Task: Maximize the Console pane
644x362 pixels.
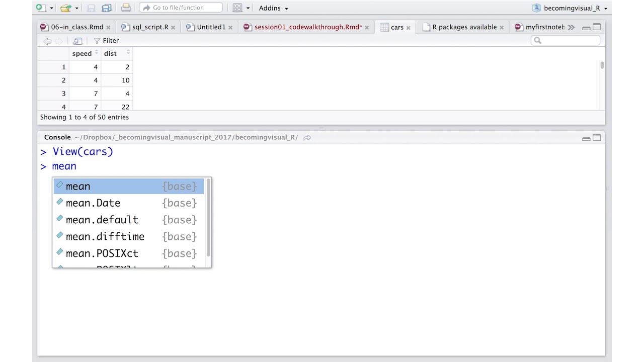Action: [597, 138]
